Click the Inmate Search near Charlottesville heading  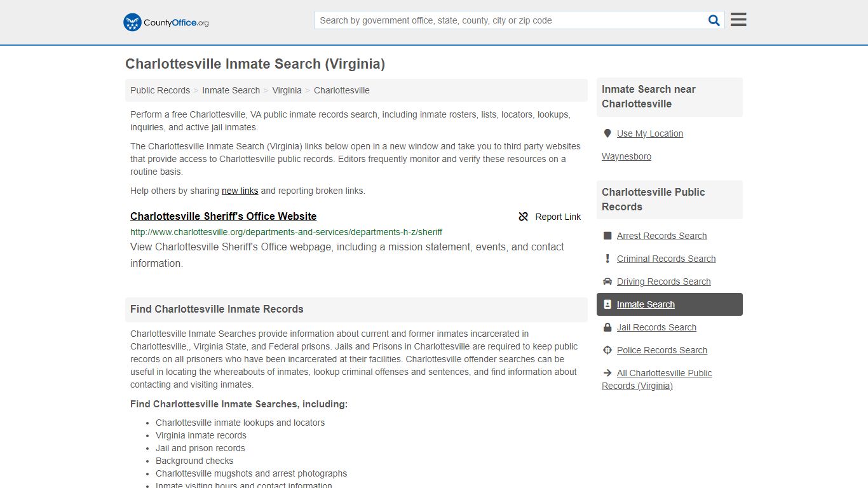tap(649, 97)
